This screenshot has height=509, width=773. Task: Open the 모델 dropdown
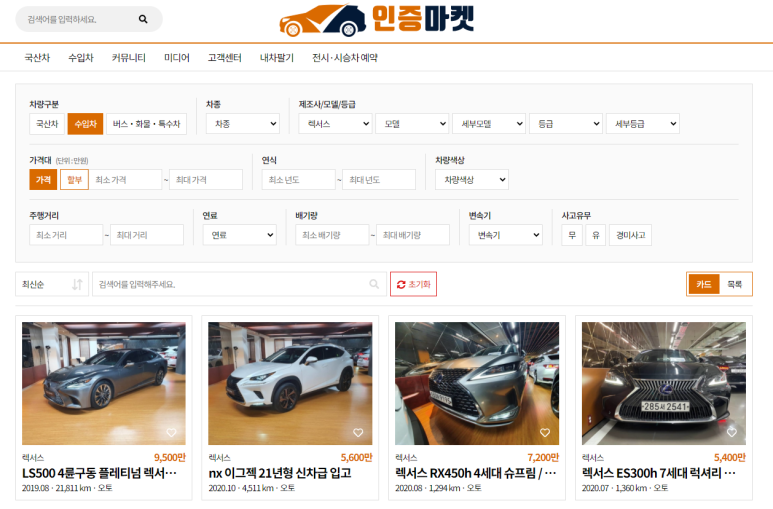tap(412, 124)
